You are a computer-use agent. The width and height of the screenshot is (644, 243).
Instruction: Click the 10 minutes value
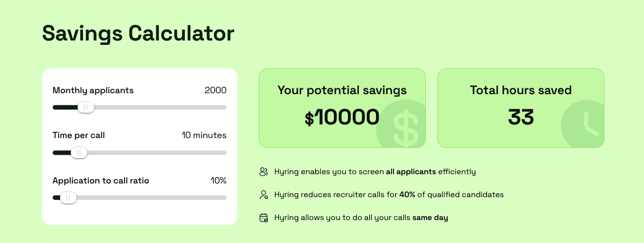(204, 135)
